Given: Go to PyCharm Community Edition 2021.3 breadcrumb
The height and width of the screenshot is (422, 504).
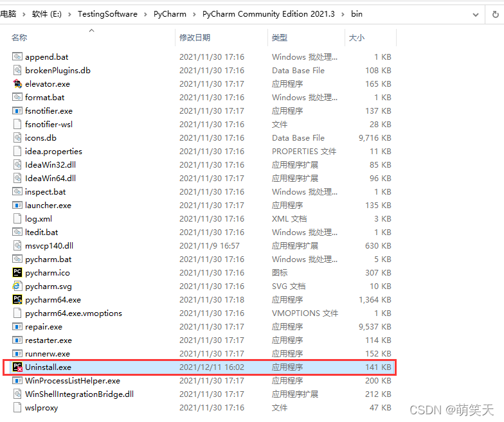Looking at the screenshot, I should point(269,14).
